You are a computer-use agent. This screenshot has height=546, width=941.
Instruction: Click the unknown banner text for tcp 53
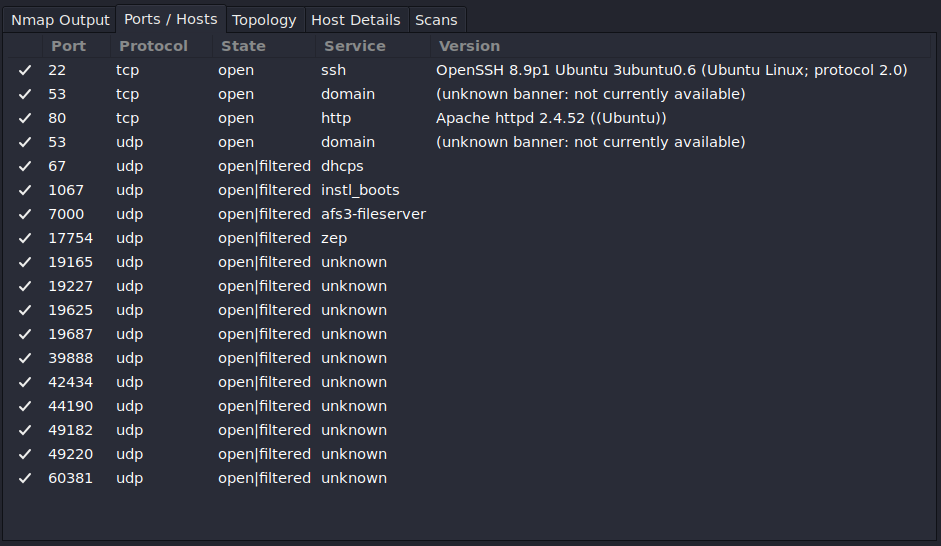[x=591, y=94]
